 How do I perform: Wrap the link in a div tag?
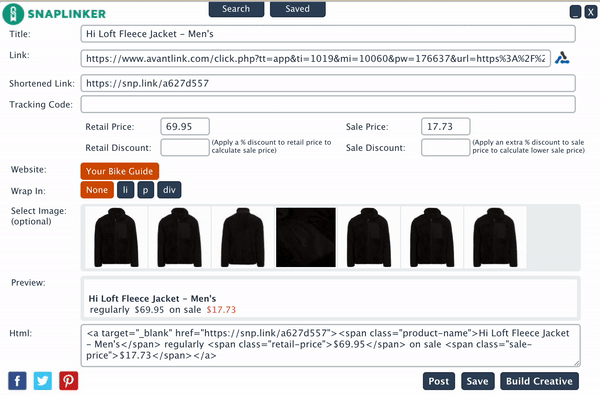click(x=169, y=190)
